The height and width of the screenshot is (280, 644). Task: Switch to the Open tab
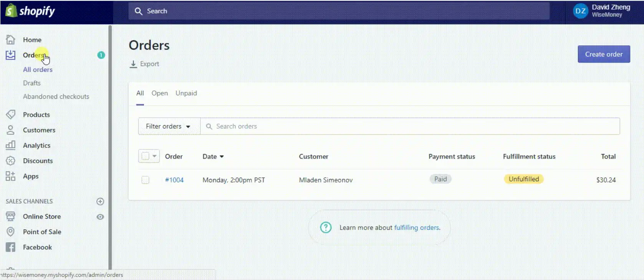[x=160, y=93]
